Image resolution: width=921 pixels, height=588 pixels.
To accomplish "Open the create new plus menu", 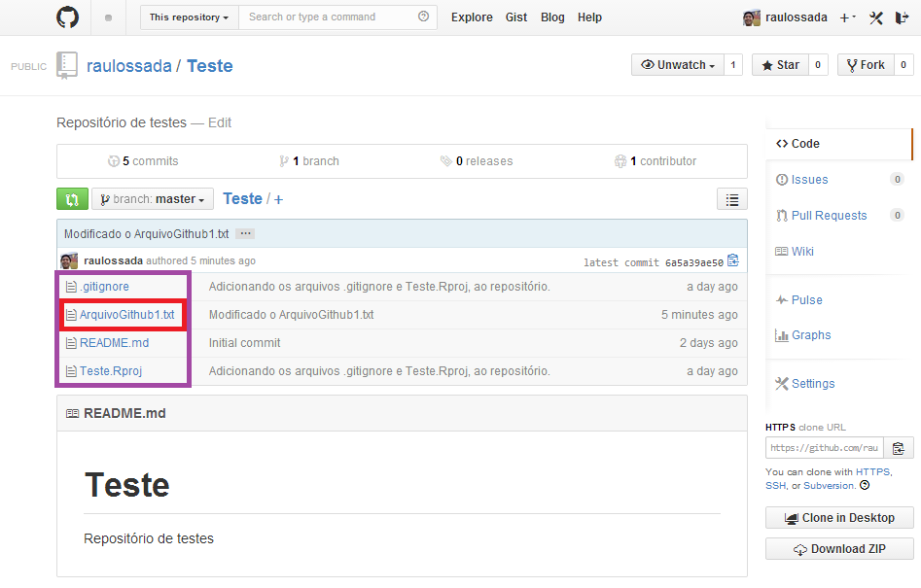I will click(x=847, y=17).
